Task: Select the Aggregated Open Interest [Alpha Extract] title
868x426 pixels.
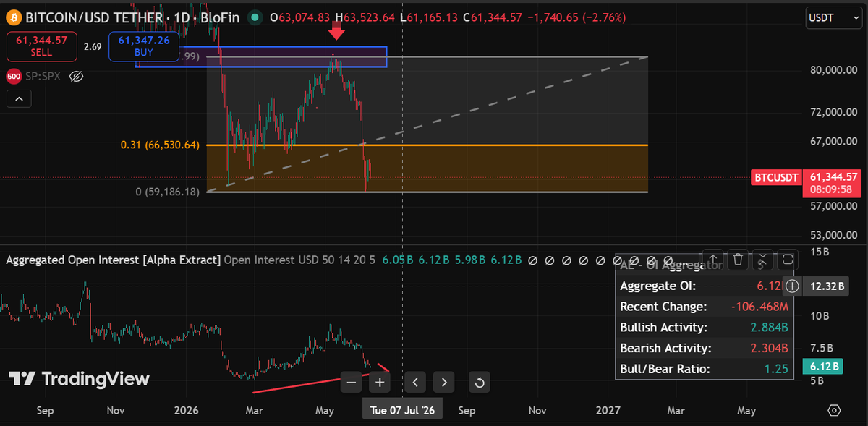Action: tap(113, 260)
